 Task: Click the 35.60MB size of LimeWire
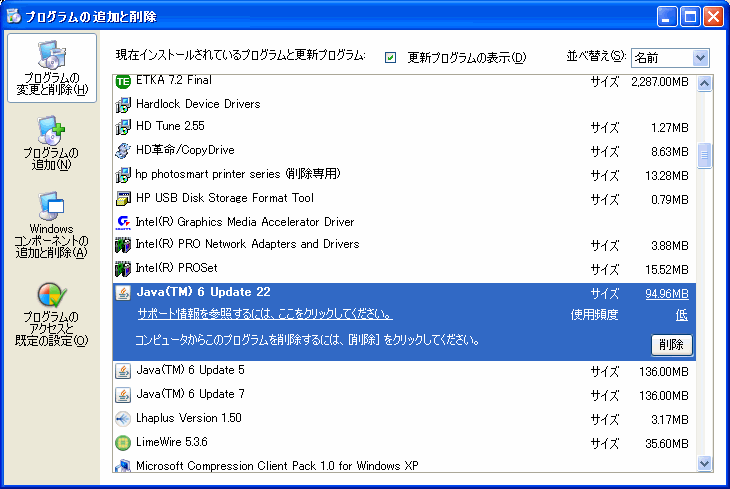click(667, 443)
